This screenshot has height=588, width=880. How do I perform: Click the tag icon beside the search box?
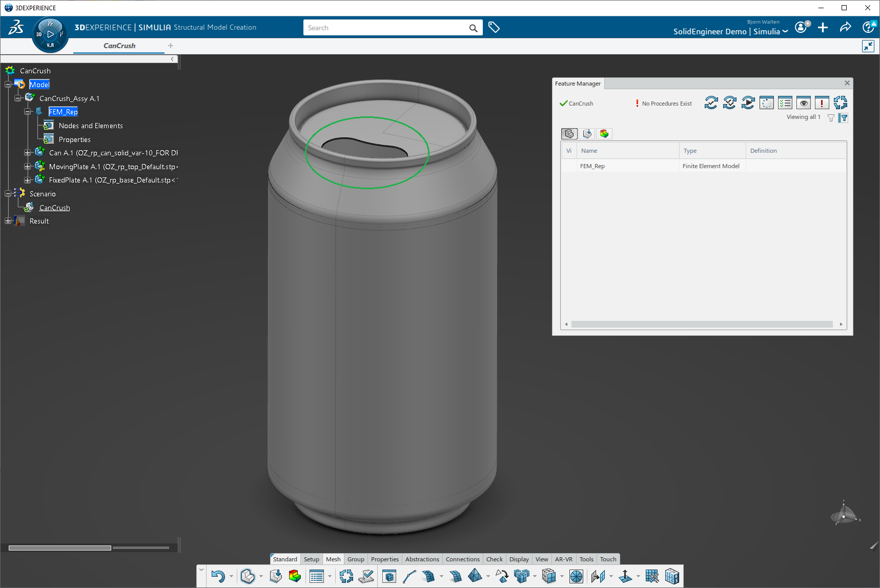(494, 28)
